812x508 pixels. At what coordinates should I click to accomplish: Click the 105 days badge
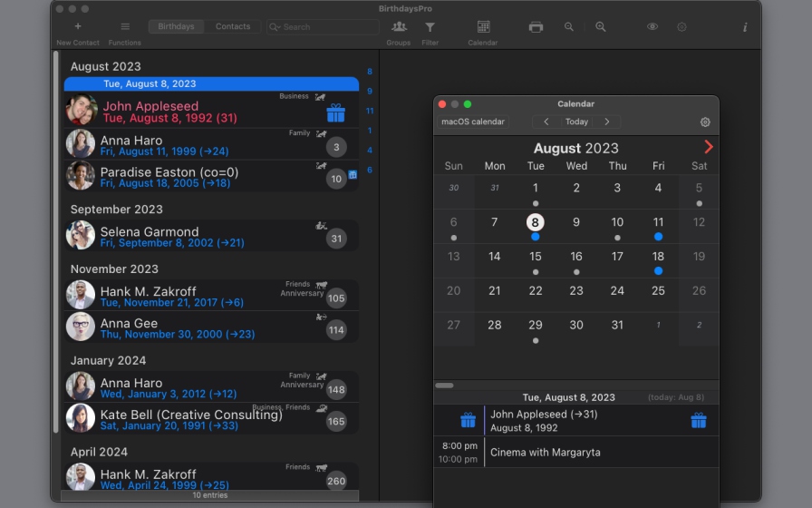(336, 298)
